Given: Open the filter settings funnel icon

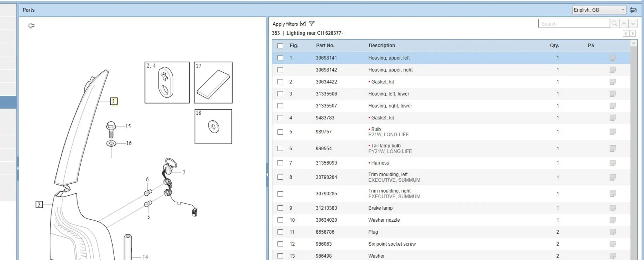Looking at the screenshot, I should point(312,23).
